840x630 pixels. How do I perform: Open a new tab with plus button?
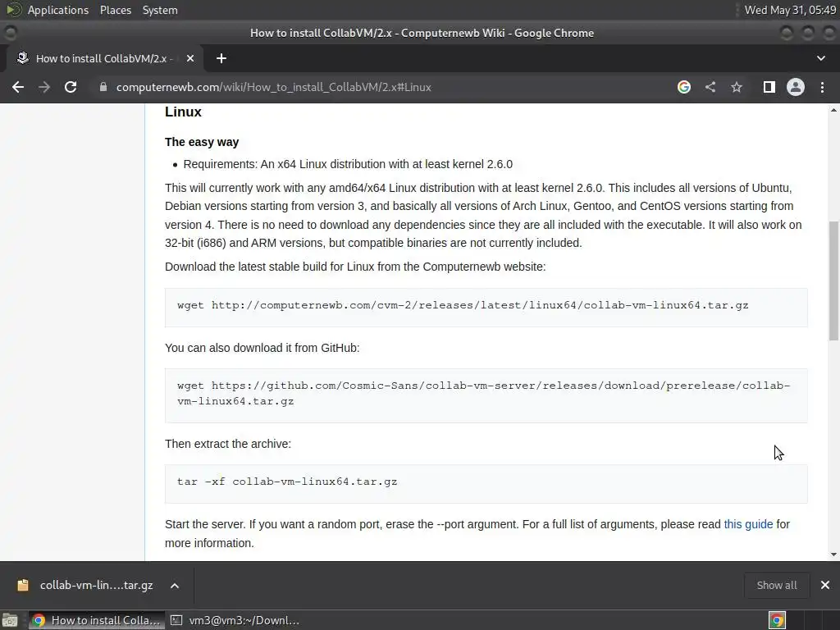tap(221, 58)
